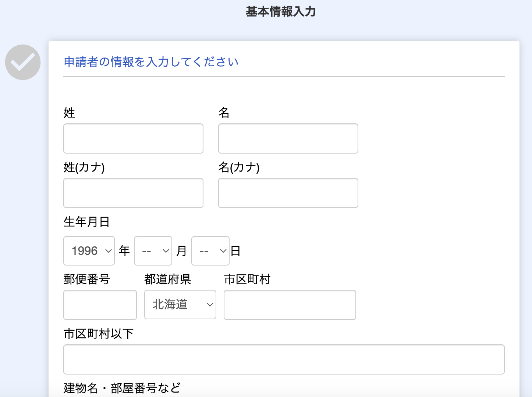This screenshot has height=397, width=532.
Task: Click the 申請者の情報を入力してください section title
Action: click(x=151, y=62)
